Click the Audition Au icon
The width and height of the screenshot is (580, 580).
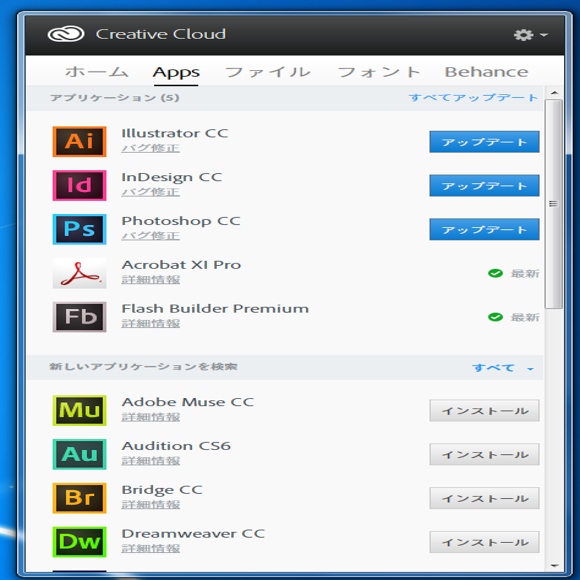[x=80, y=454]
